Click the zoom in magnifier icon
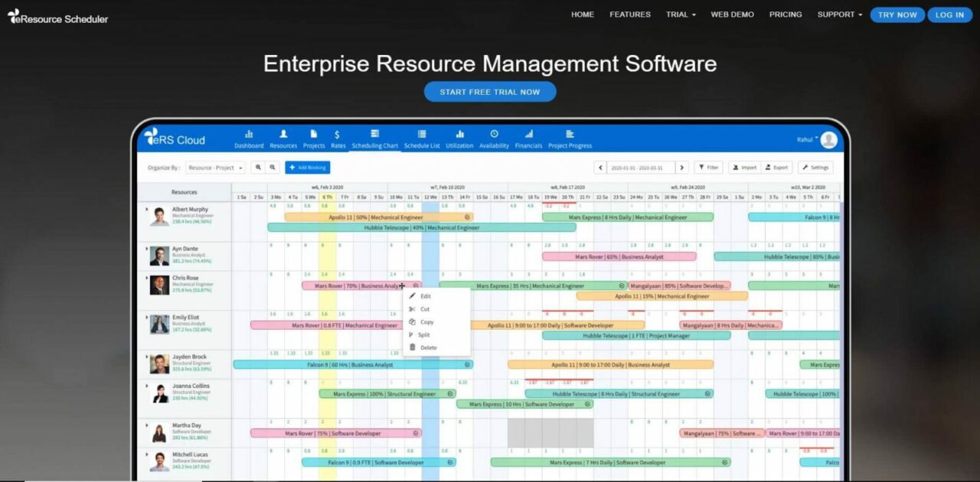The width and height of the screenshot is (980, 482). pos(258,168)
